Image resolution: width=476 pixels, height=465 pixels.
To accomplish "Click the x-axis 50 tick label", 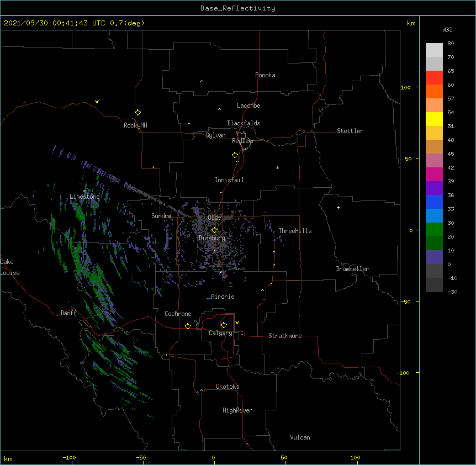I will click(284, 457).
